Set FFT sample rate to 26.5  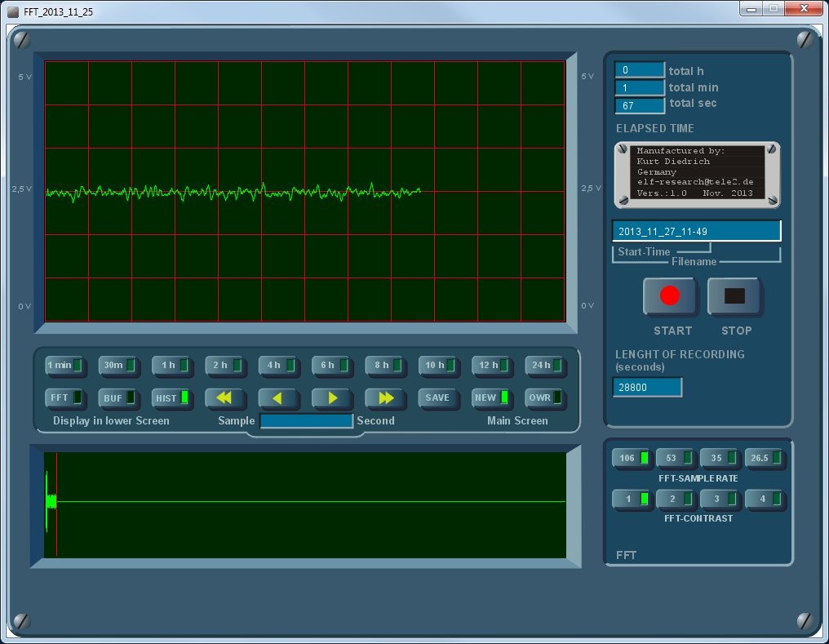coord(765,458)
